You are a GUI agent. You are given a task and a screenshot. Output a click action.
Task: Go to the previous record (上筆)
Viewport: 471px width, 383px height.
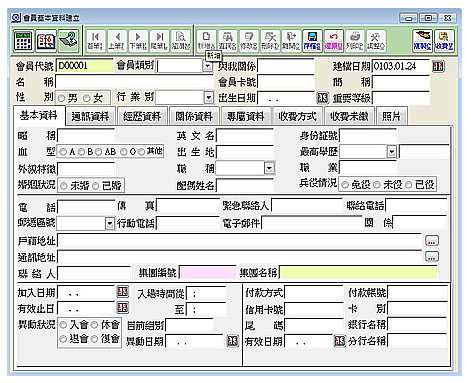click(116, 41)
